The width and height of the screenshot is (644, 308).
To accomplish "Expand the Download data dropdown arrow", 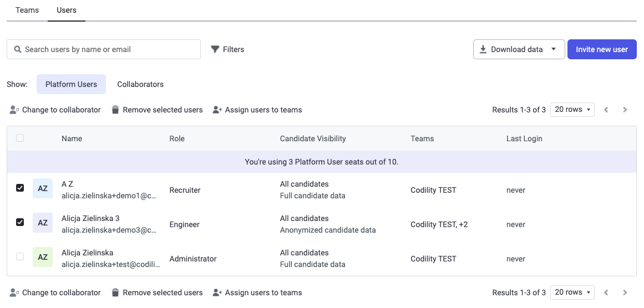I will pos(553,49).
